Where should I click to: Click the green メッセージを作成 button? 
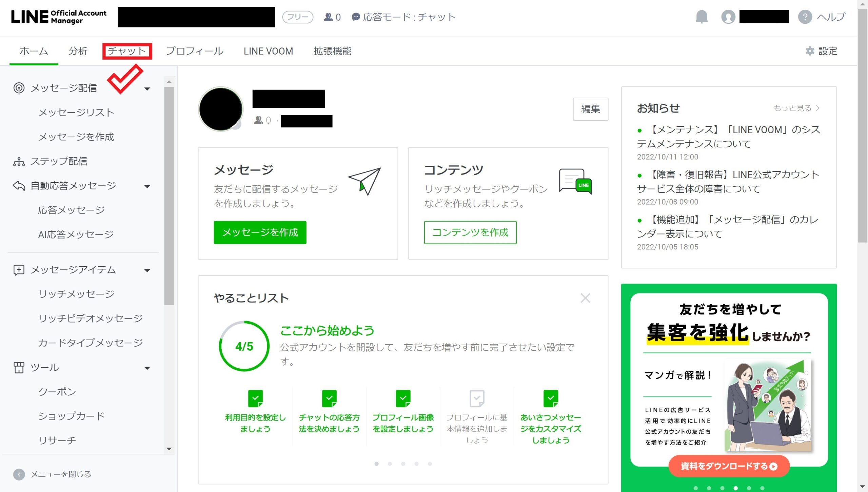pos(260,232)
